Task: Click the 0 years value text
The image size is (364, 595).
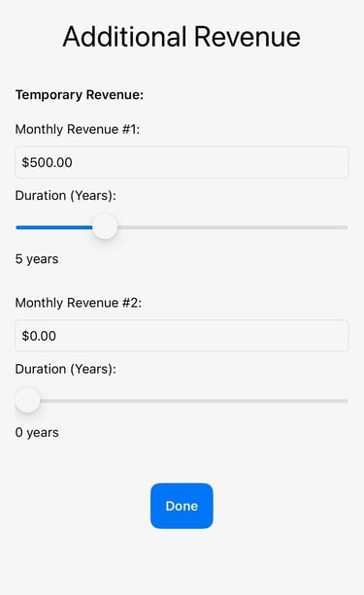Action: 37,433
